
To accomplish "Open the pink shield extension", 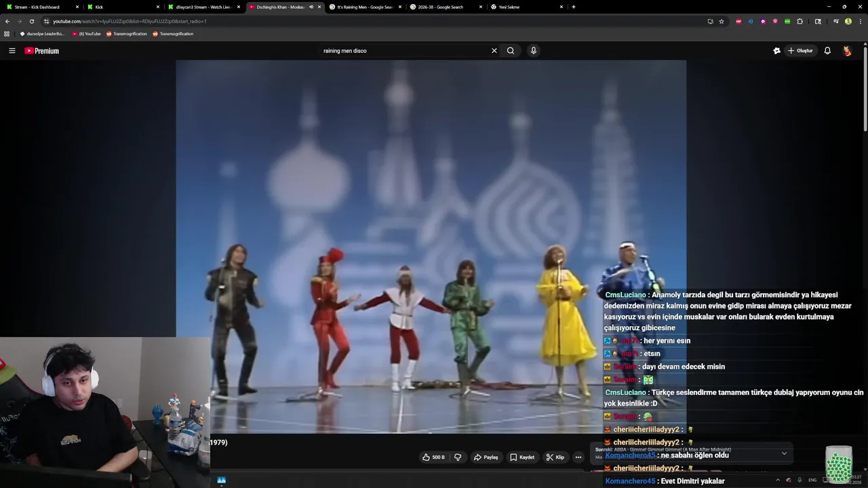I will click(775, 21).
